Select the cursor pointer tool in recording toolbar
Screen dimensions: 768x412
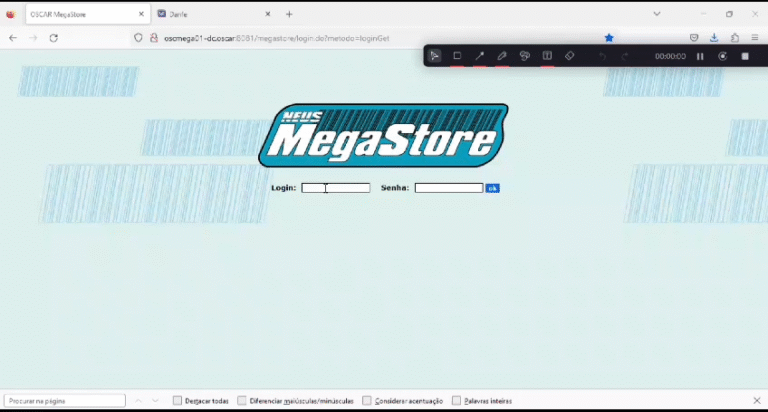click(x=434, y=56)
